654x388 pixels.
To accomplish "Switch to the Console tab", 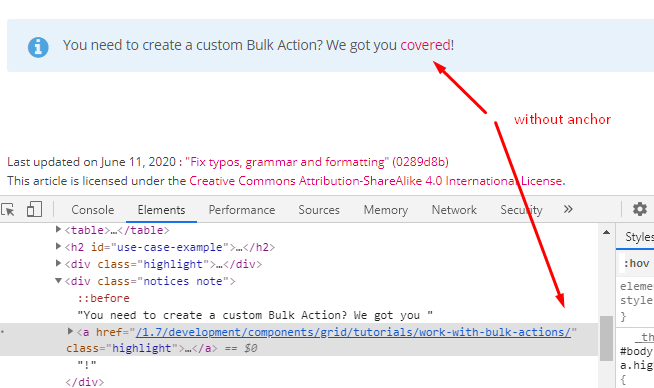I will [x=93, y=210].
